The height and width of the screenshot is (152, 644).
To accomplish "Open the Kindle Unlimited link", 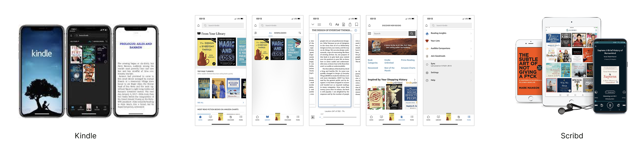I will point(389,61).
